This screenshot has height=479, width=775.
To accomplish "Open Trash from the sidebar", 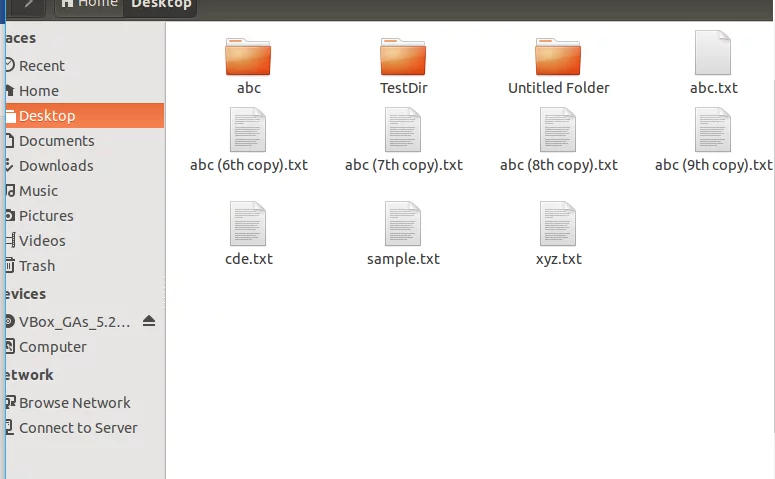I will (x=37, y=266).
